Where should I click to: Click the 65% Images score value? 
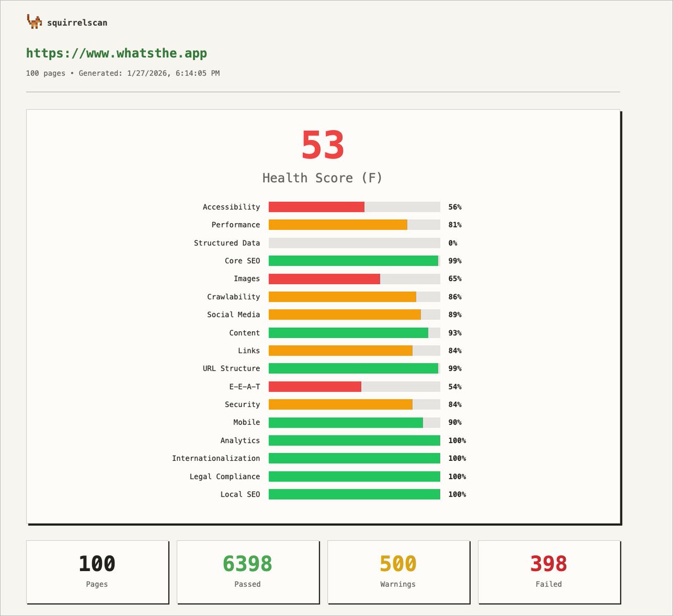455,279
